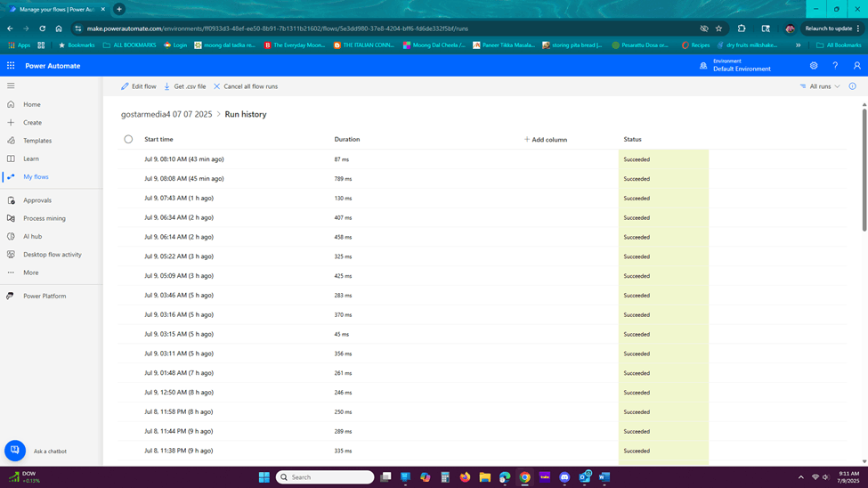Screen dimensions: 868x488
Task: Open the Settings gear in header
Action: [x=814, y=65]
